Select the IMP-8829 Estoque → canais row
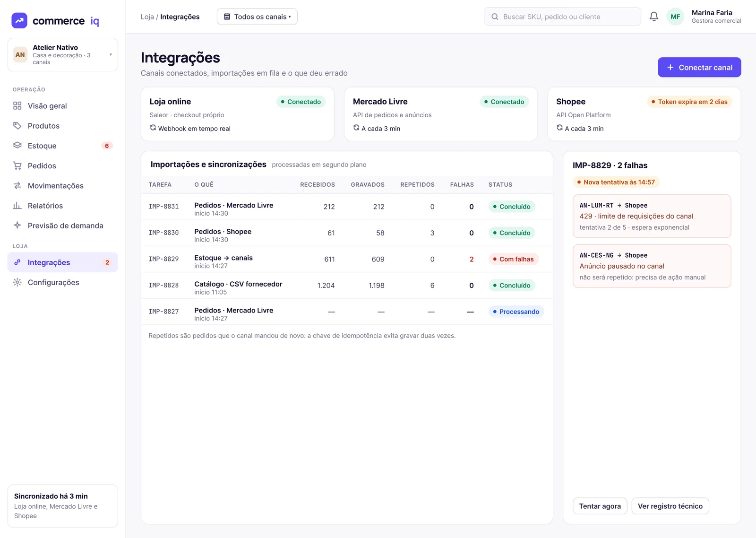The height and width of the screenshot is (538, 756). (347, 259)
